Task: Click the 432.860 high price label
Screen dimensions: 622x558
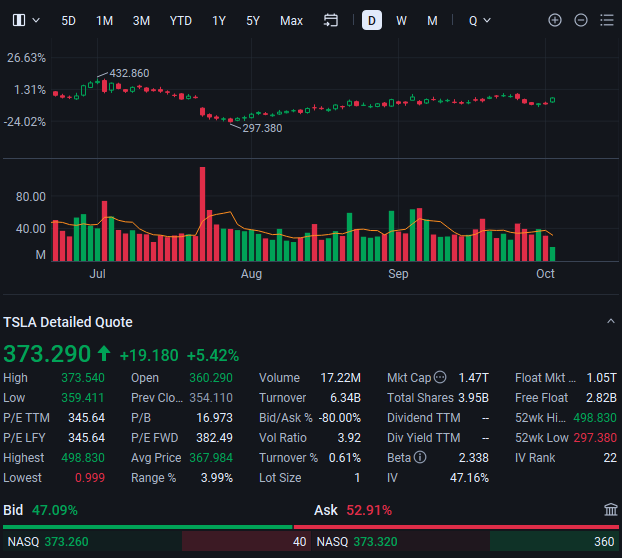Action: 129,73
